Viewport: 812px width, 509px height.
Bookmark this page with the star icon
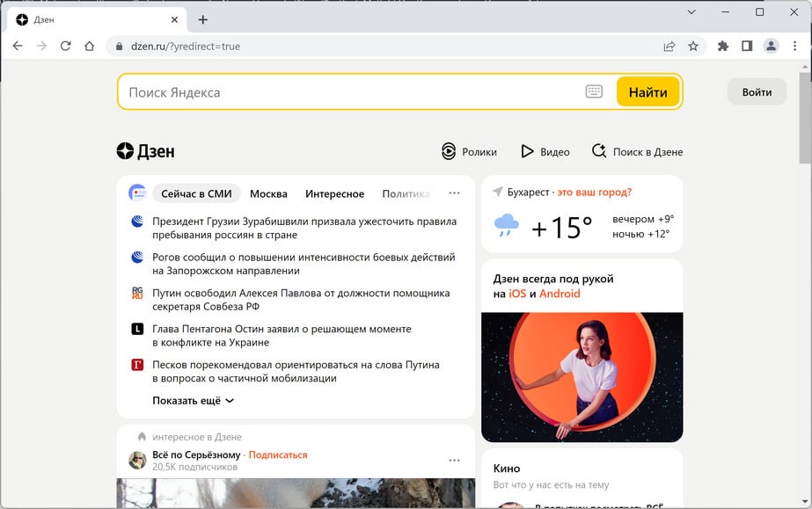point(693,47)
